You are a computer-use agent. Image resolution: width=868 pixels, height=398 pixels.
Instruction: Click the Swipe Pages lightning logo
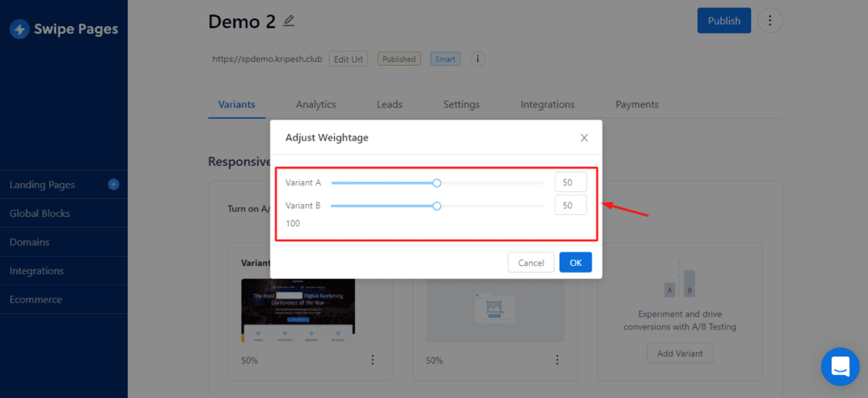pyautogui.click(x=19, y=30)
